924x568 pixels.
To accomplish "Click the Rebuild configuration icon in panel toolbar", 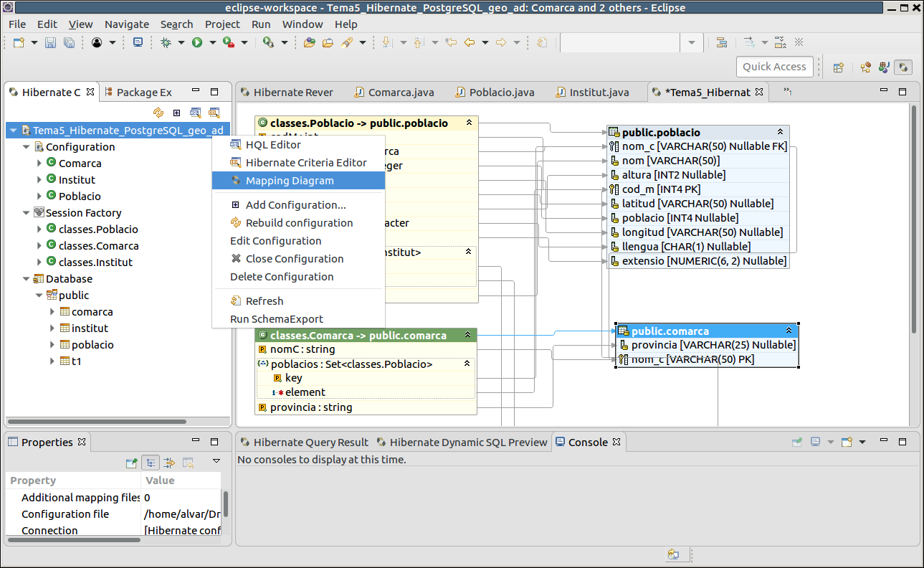I will tap(158, 113).
